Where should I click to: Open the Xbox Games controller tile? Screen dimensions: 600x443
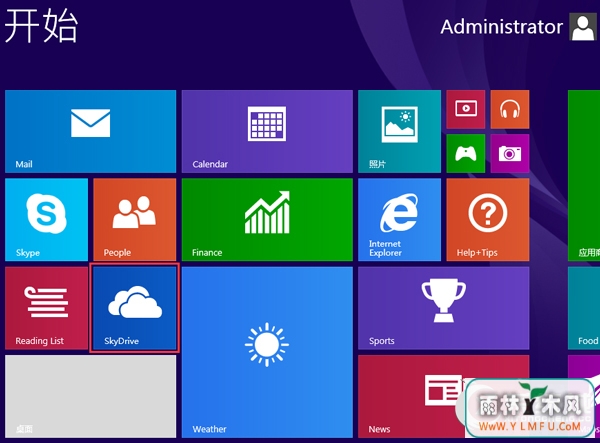pyautogui.click(x=466, y=153)
